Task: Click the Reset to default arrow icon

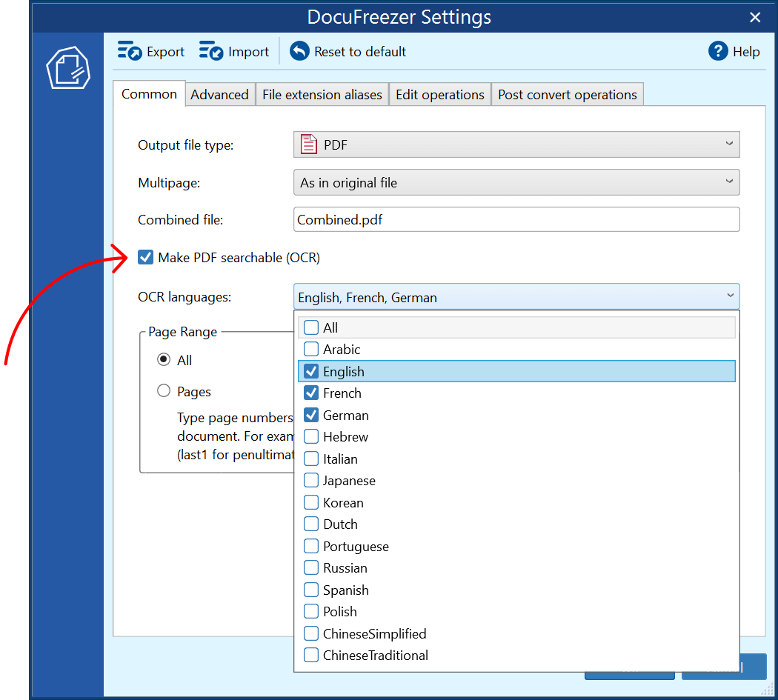Action: click(299, 51)
